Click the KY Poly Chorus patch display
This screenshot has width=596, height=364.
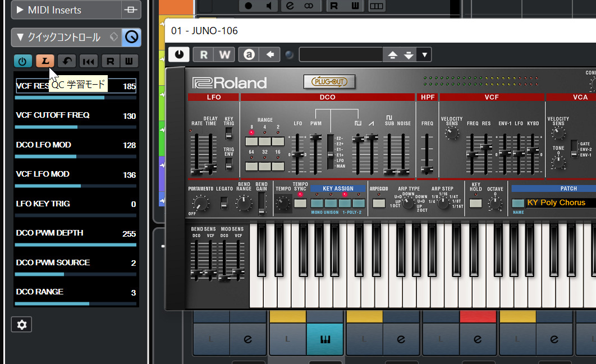561,202
